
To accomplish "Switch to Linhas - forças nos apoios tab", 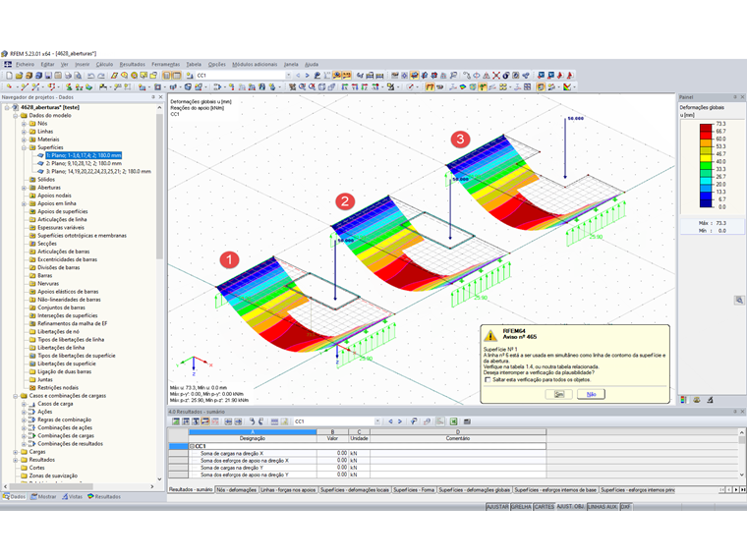I will (x=288, y=489).
